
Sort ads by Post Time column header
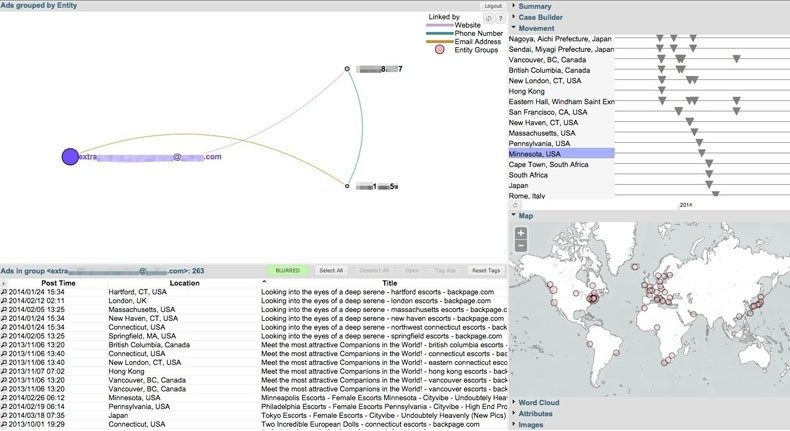[x=58, y=283]
